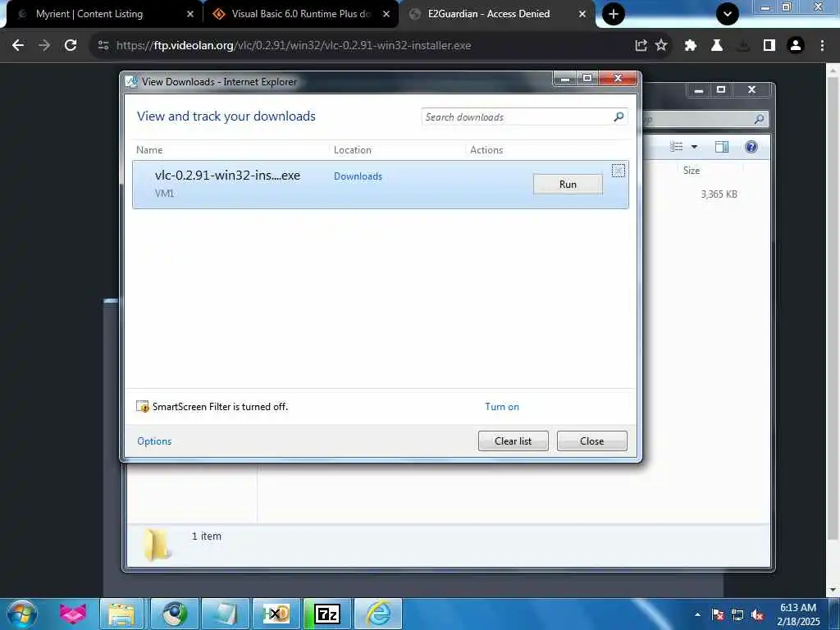Click the muted volume tray icon
The height and width of the screenshot is (630, 840).
[x=757, y=615]
